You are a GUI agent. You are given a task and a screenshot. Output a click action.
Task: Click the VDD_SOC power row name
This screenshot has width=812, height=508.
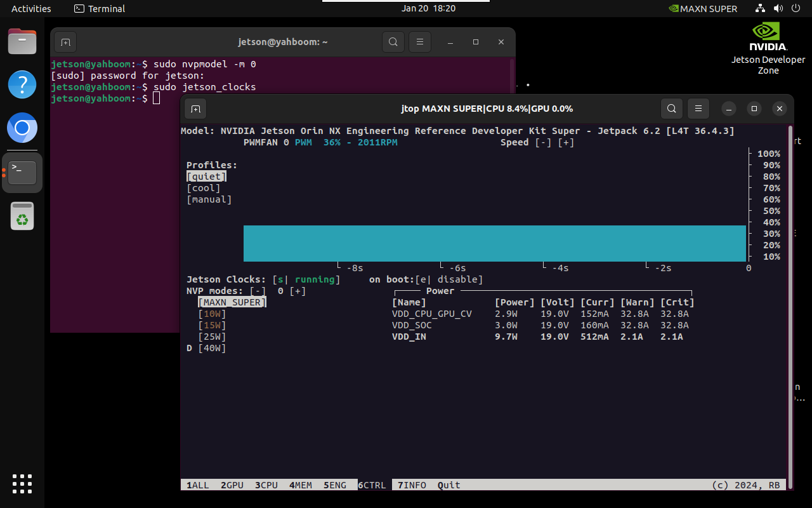412,325
